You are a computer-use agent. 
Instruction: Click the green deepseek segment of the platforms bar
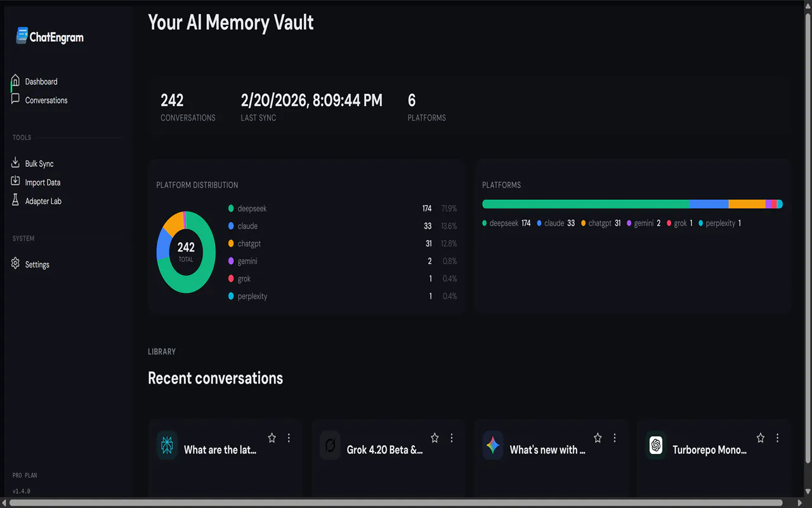[x=586, y=204]
